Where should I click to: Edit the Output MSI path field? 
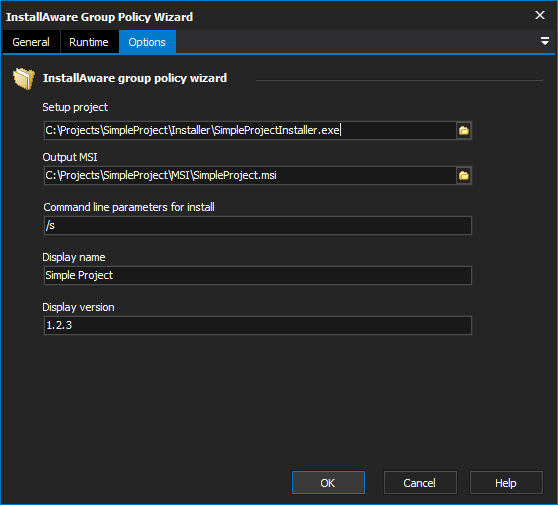(x=250, y=175)
